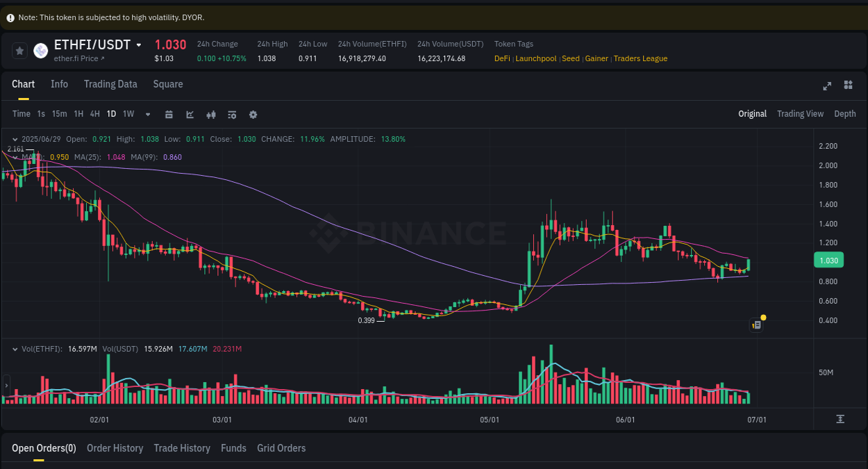The image size is (868, 469).
Task: Click the 2.161 high price marker
Action: (x=15, y=149)
